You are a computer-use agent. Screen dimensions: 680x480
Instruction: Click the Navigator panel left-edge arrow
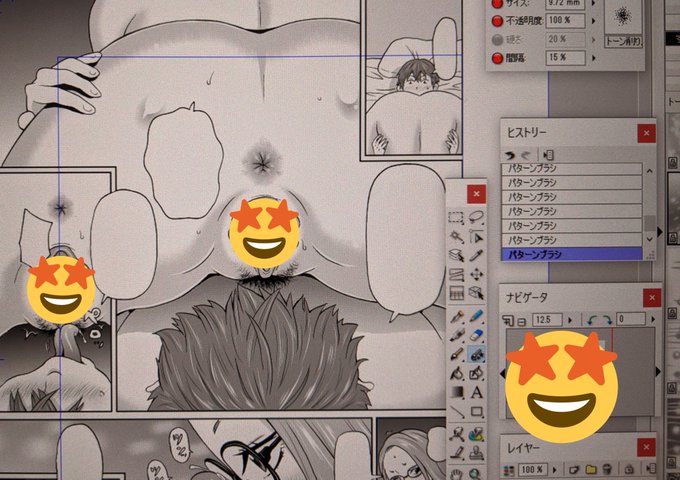[x=503, y=373]
